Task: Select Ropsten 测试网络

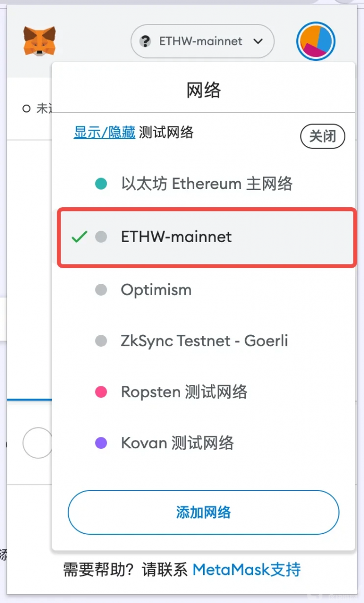Action: (184, 392)
